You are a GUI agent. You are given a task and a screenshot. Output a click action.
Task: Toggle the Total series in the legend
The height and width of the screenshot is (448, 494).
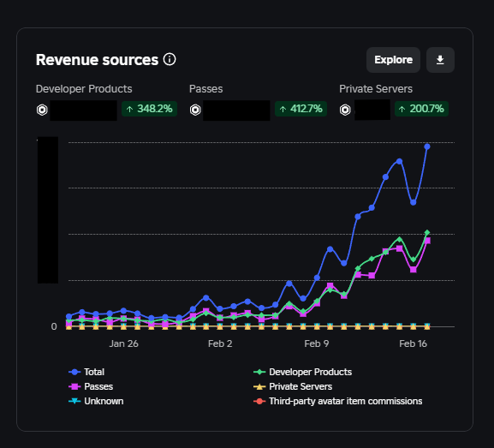pos(86,372)
